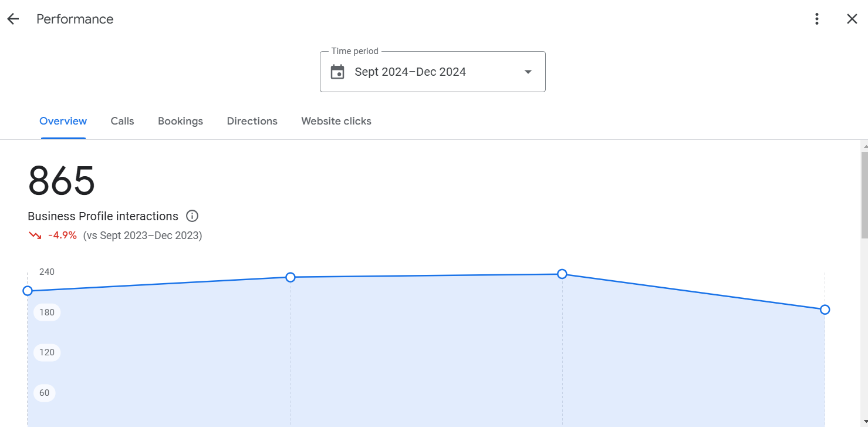Select the last data point on the chart
The height and width of the screenshot is (427, 868).
825,309
